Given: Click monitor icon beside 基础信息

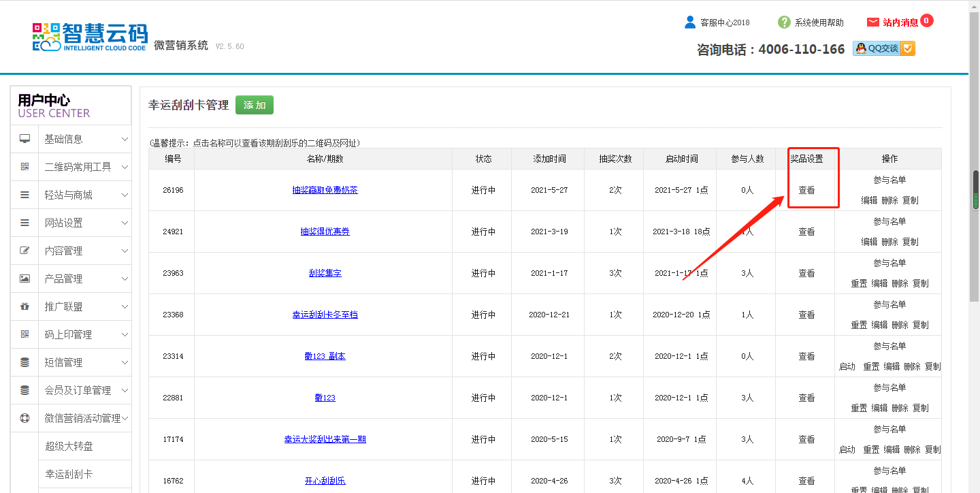Looking at the screenshot, I should (x=25, y=139).
